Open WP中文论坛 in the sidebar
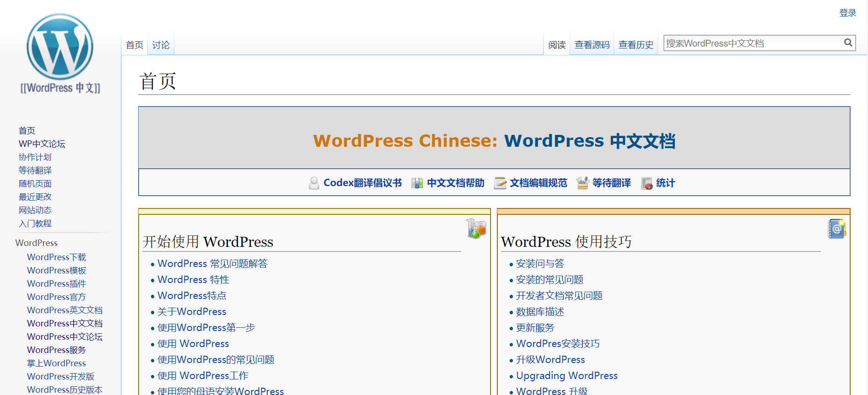Viewport: 868px width, 395px height. tap(42, 144)
